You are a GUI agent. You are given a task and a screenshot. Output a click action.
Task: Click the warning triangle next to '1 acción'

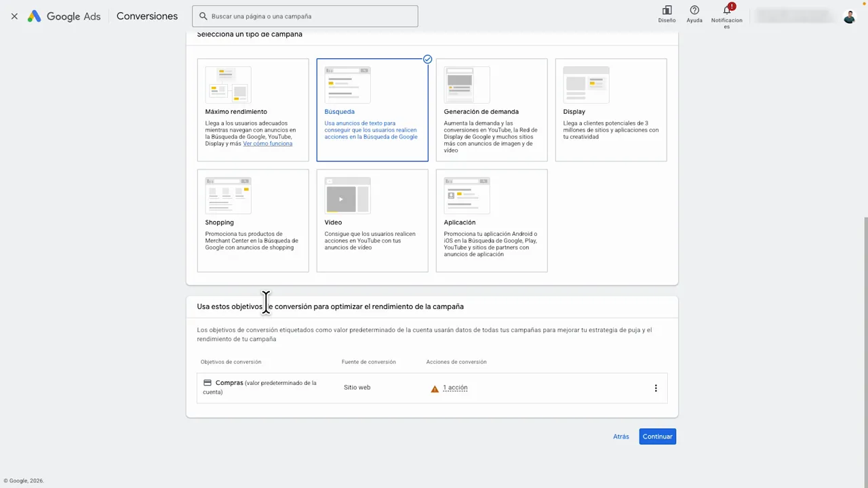click(435, 388)
